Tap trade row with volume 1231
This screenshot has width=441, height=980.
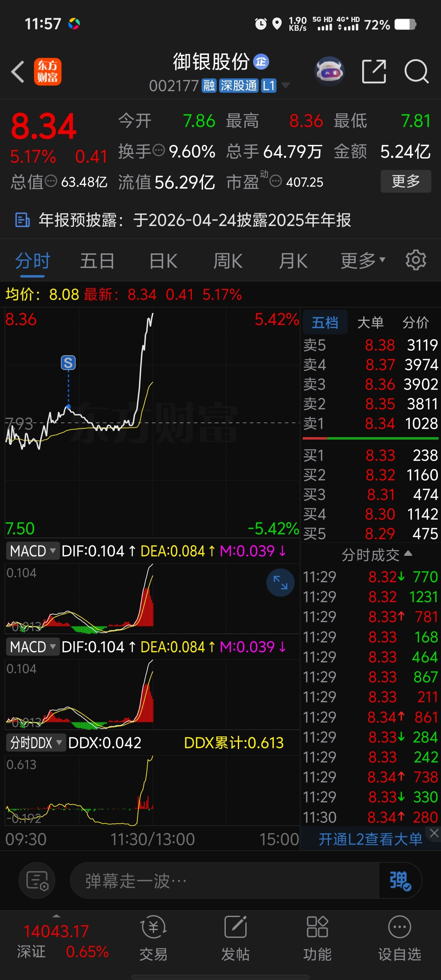tap(371, 596)
